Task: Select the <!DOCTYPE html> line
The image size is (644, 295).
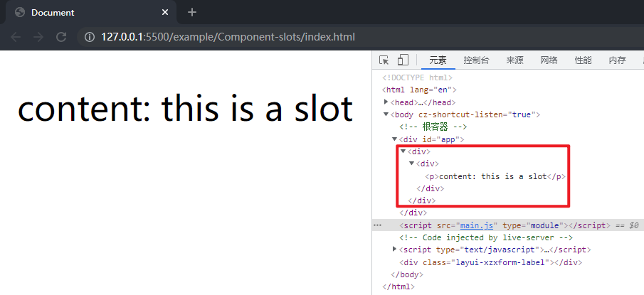Action: (417, 77)
